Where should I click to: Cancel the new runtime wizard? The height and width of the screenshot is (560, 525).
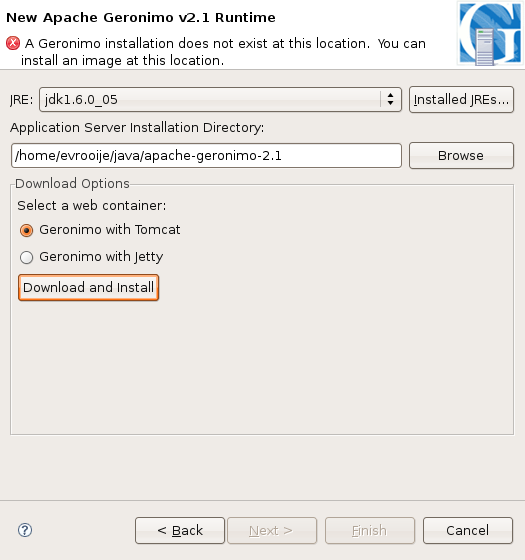[468, 531]
